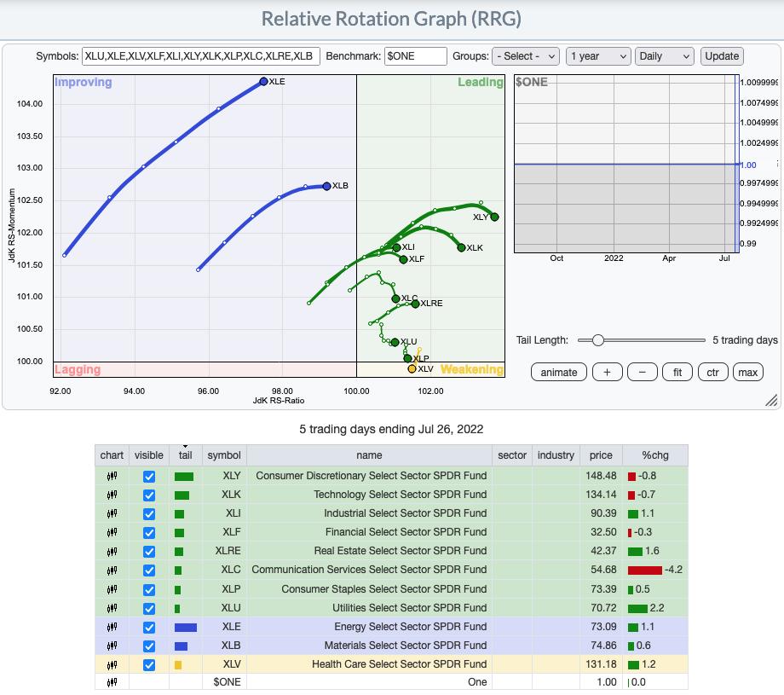Click the XLY point on RRG chart

(494, 217)
